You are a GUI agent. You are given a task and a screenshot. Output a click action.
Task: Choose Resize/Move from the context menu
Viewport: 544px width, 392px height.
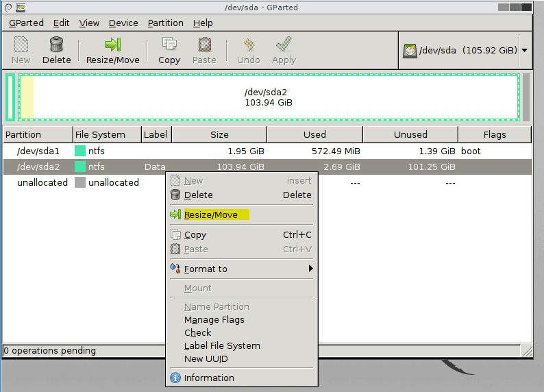pyautogui.click(x=241, y=215)
